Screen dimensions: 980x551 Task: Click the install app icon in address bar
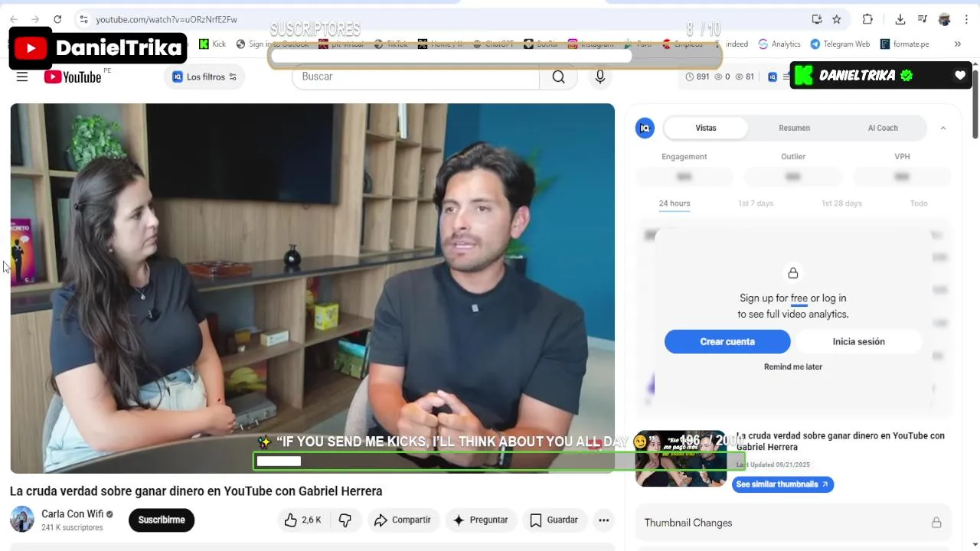[817, 19]
